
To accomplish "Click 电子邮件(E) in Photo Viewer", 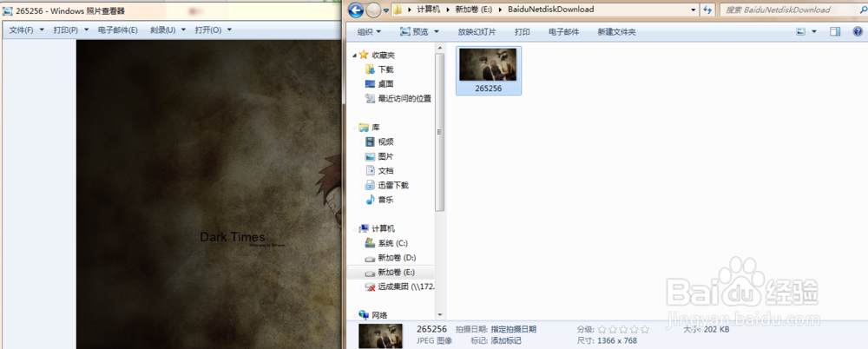I will point(117,30).
